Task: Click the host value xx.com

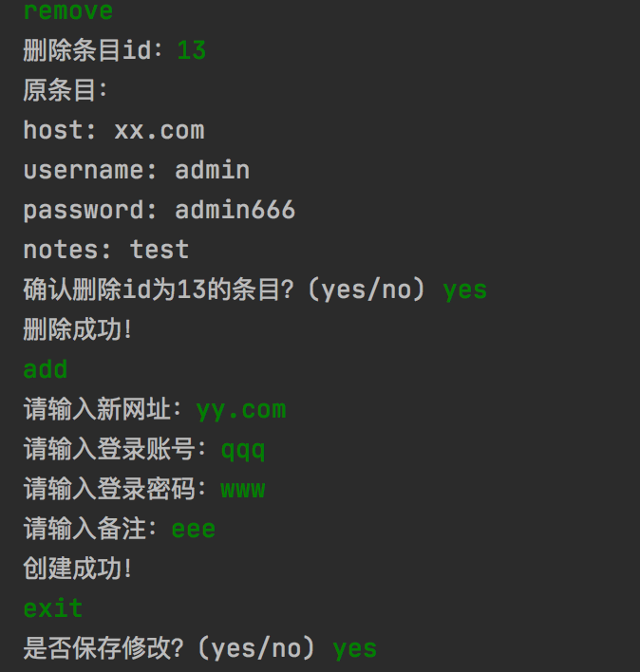Action: [160, 130]
